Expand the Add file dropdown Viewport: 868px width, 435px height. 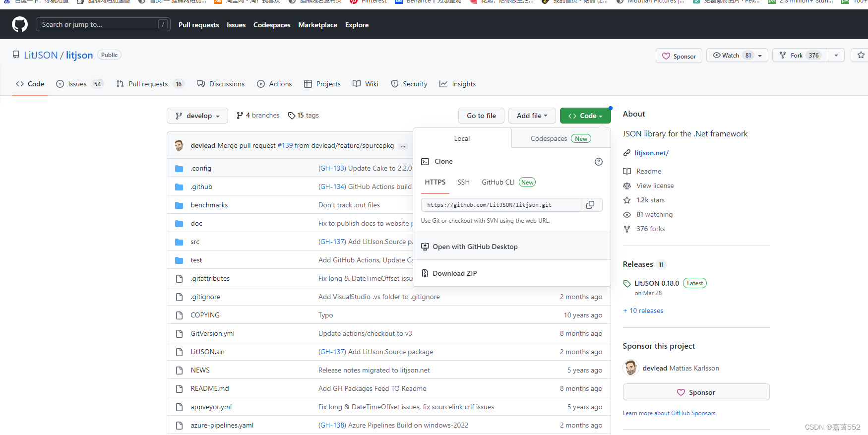pyautogui.click(x=532, y=116)
